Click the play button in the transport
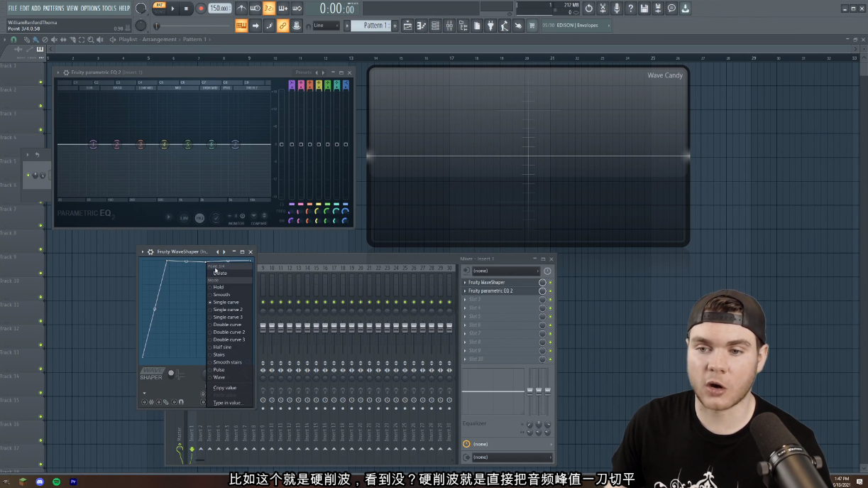 coord(172,9)
